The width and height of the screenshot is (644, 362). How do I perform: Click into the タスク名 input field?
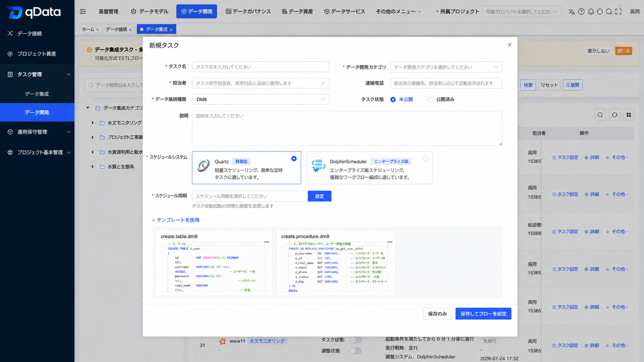[x=260, y=67]
